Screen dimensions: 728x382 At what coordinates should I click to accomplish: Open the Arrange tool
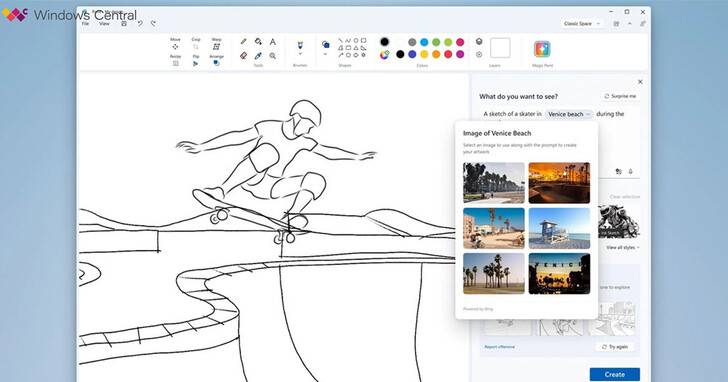coord(216,60)
